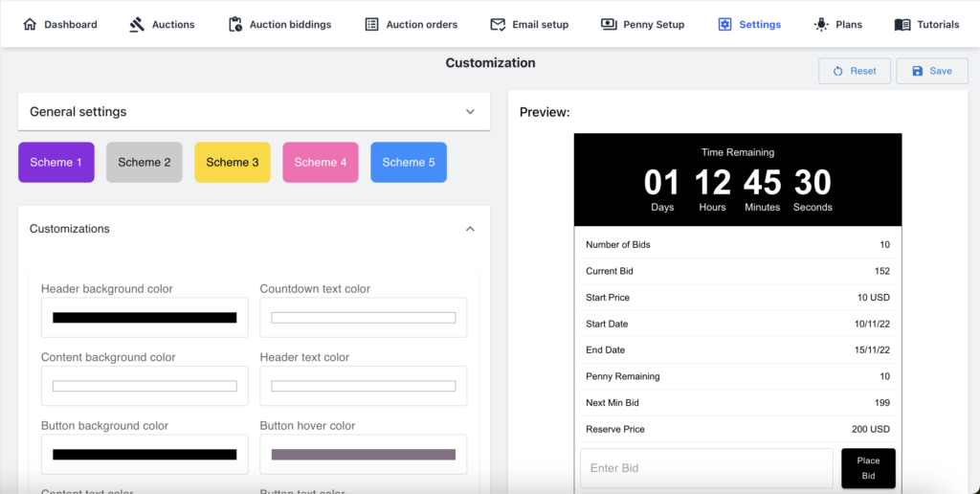Image resolution: width=980 pixels, height=494 pixels.
Task: Open the Header background color swatch
Action: click(x=145, y=318)
